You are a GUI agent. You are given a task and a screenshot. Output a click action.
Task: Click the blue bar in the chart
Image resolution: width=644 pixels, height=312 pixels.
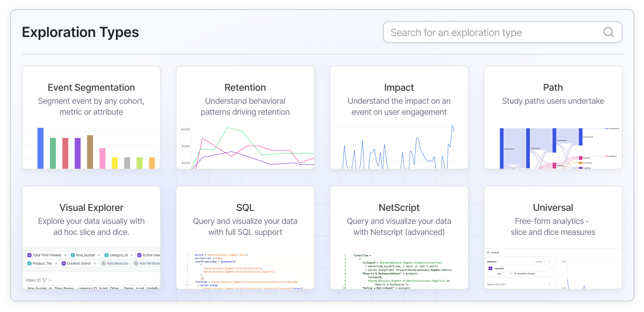40,148
